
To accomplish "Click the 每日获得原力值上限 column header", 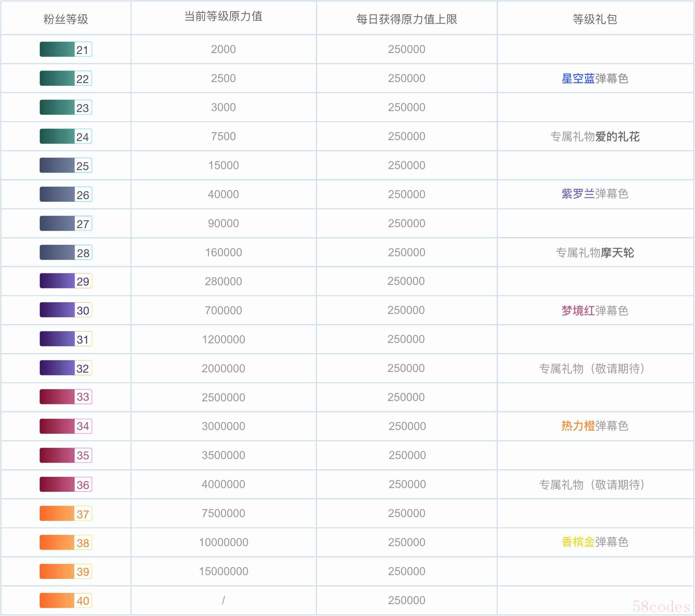I will [x=406, y=19].
